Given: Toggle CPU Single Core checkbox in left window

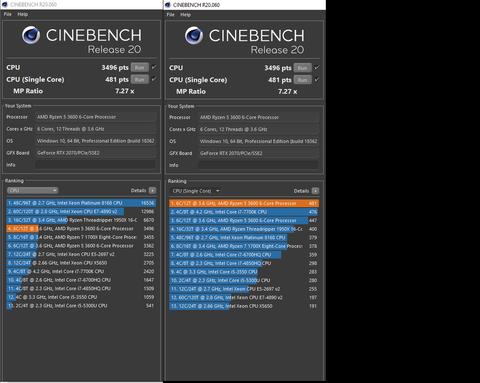Looking at the screenshot, I should (154, 79).
